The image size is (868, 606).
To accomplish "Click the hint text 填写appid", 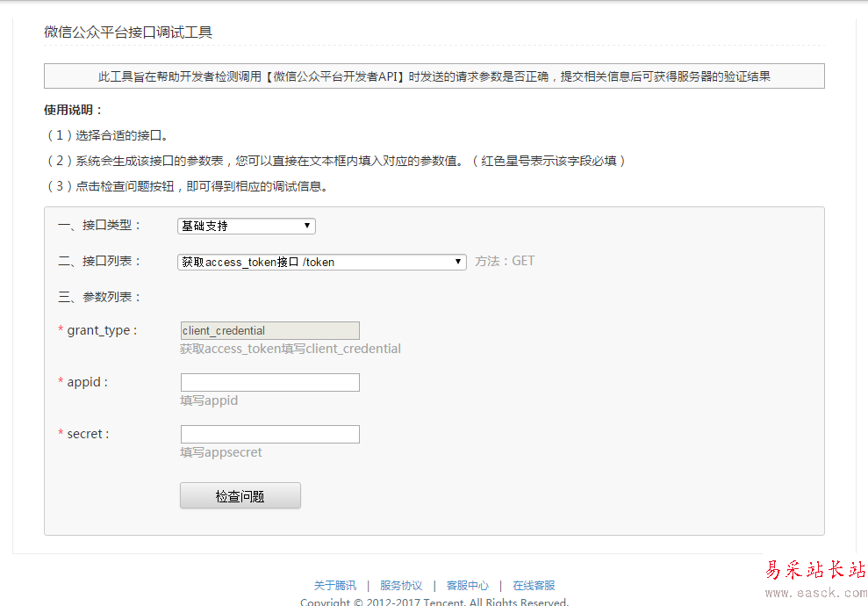I will 209,400.
